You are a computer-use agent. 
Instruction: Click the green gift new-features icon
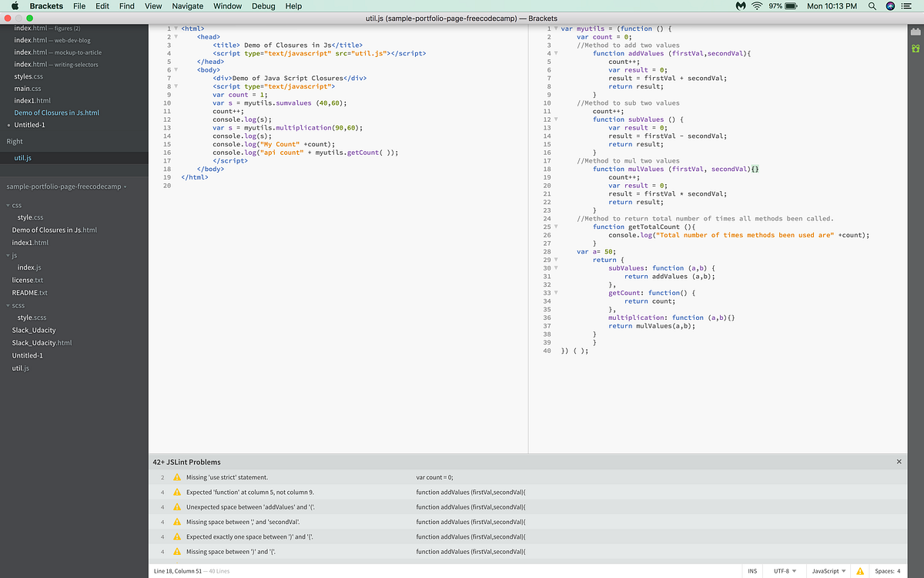916,48
